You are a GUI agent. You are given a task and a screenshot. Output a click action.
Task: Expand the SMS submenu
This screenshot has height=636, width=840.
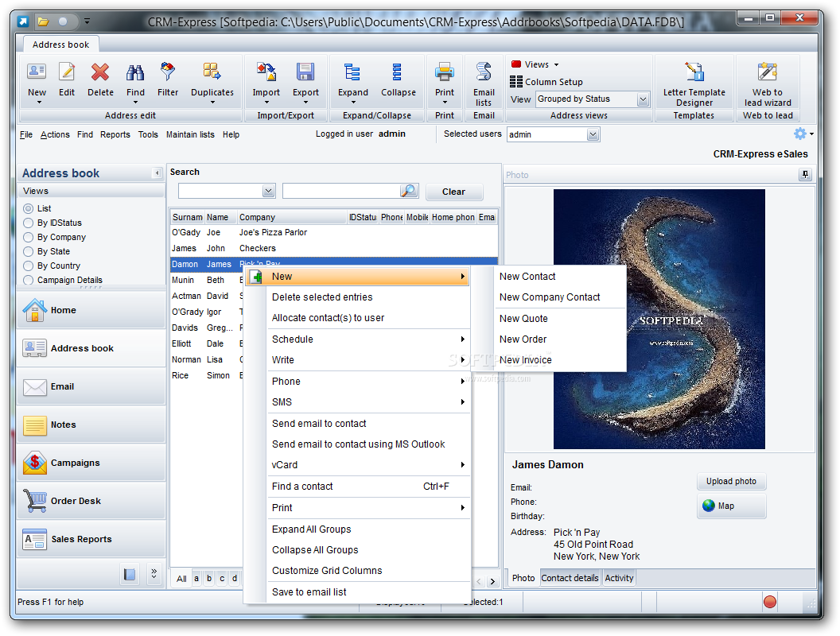coord(368,402)
